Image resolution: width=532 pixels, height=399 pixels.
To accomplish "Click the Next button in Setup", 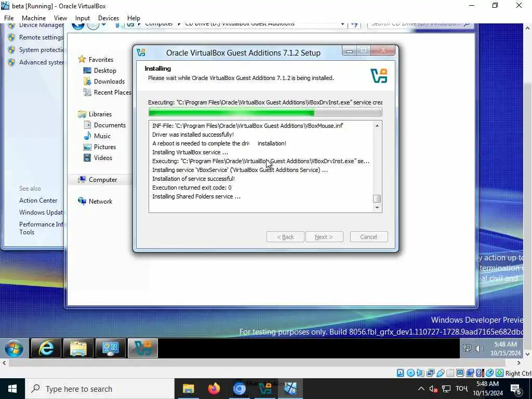I will click(324, 237).
